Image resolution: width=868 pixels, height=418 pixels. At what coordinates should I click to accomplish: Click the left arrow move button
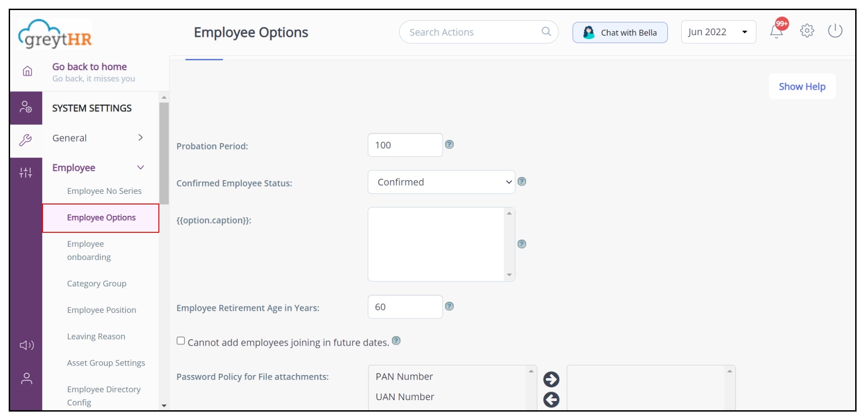(551, 400)
